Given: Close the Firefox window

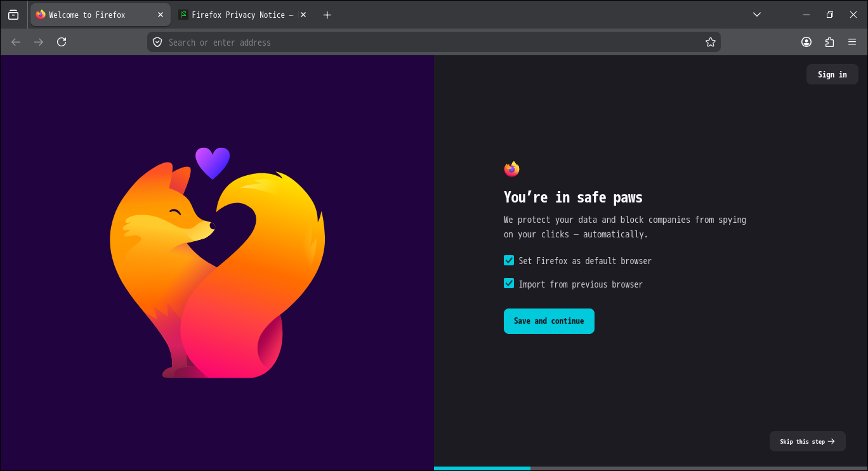Looking at the screenshot, I should [x=853, y=15].
